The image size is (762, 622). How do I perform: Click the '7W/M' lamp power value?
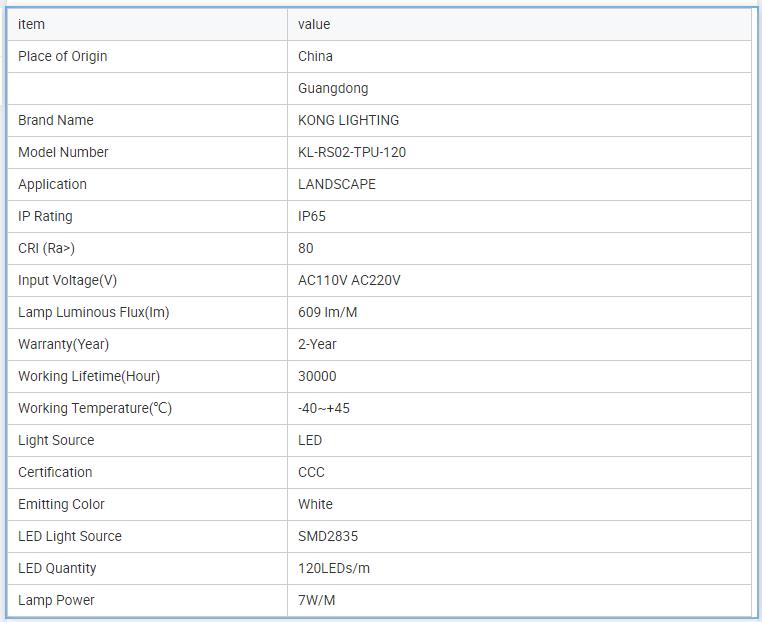[x=316, y=600]
